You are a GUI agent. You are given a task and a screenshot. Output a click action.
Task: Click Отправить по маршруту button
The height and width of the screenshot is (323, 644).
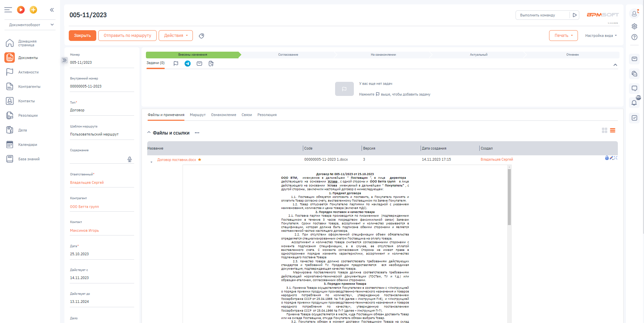[127, 36]
